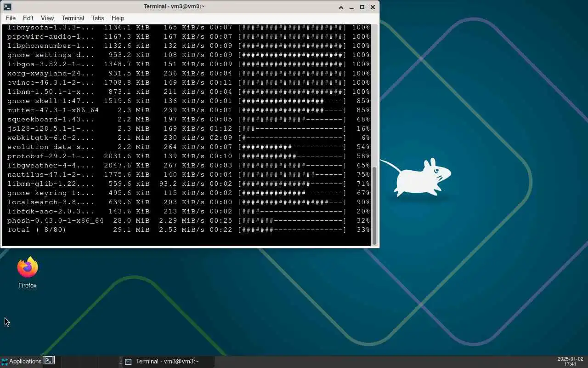
Task: Click the pipewire-audio-1 package name
Action: pos(51,36)
